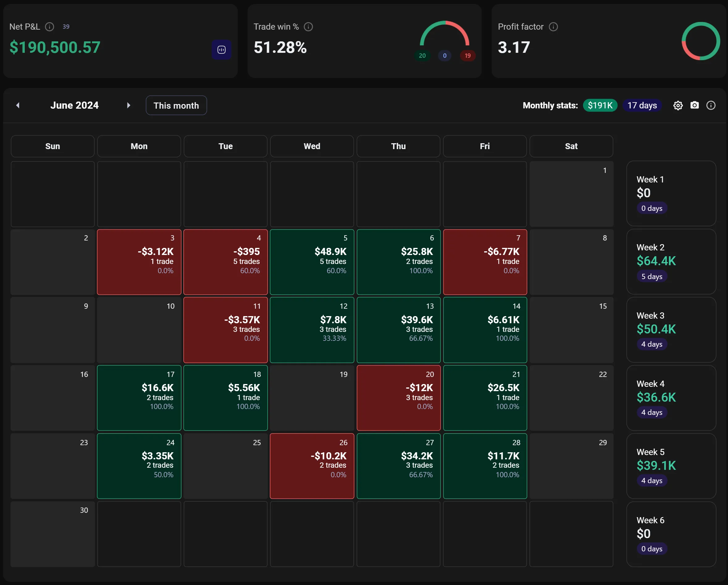The image size is (728, 585).
Task: Open June 5 day with $48.9K profit
Action: click(x=312, y=262)
